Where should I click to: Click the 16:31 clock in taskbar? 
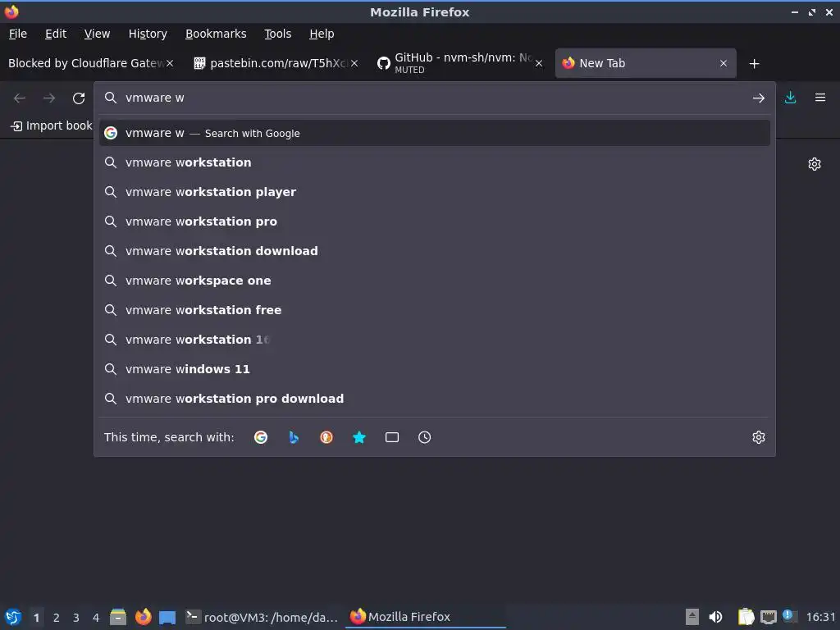[820, 617]
